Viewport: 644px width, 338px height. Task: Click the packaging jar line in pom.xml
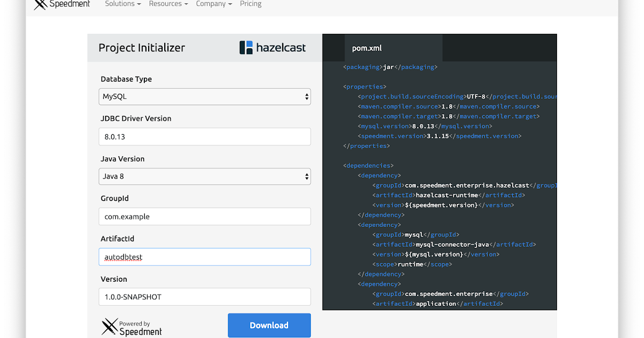click(x=390, y=67)
